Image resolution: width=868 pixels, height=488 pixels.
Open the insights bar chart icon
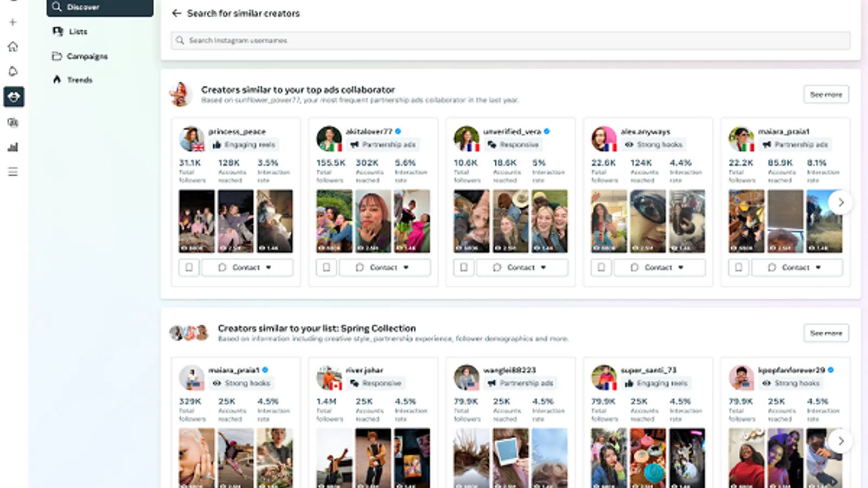click(x=13, y=147)
